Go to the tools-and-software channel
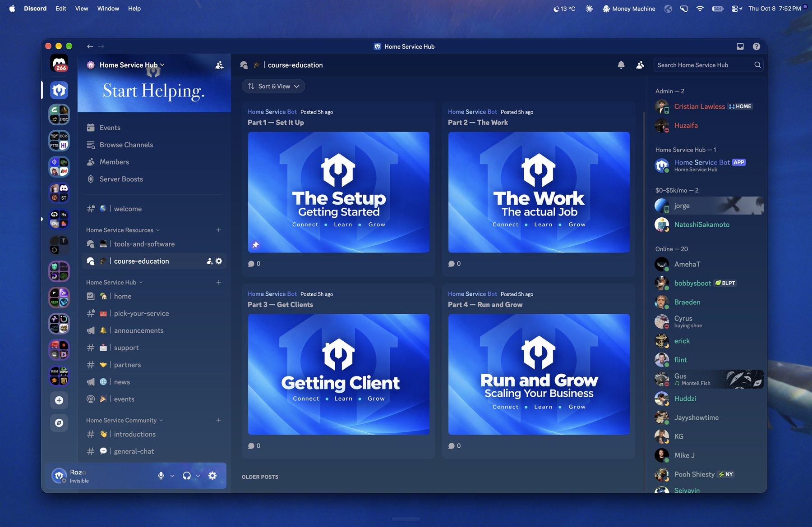The image size is (812, 527). (x=153, y=244)
